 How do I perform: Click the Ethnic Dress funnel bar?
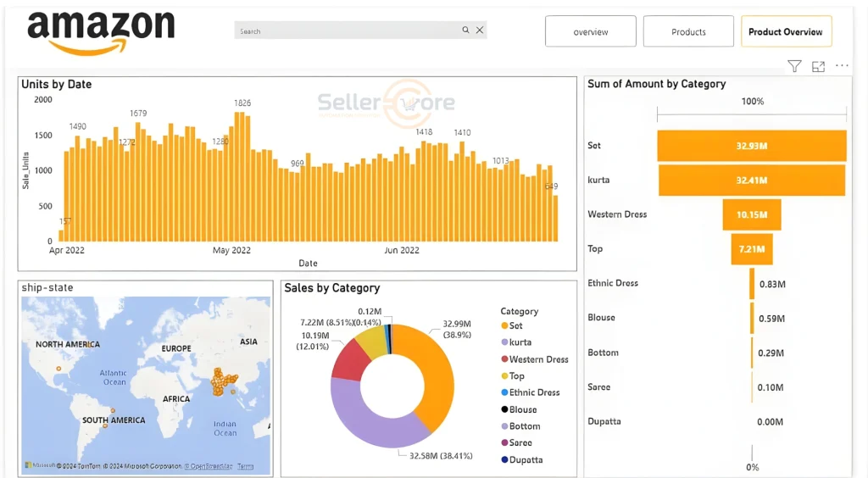[752, 284]
